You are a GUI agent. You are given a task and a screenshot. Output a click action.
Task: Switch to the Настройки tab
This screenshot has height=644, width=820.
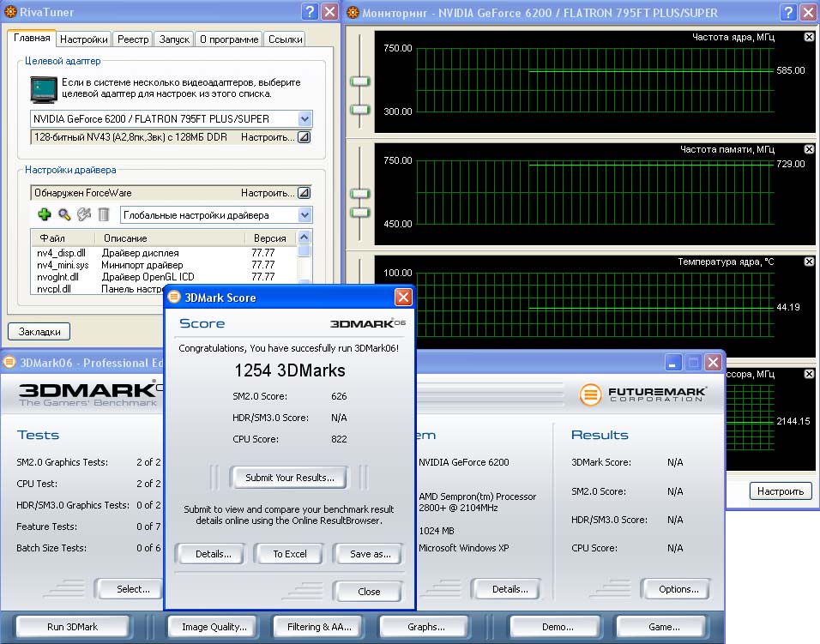click(84, 39)
